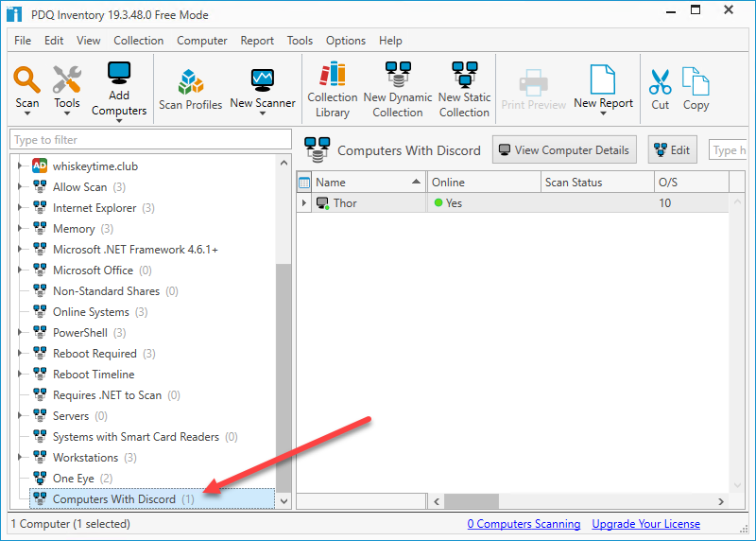The image size is (756, 541).
Task: Click the tree scrollbar down arrow
Action: pos(284,501)
